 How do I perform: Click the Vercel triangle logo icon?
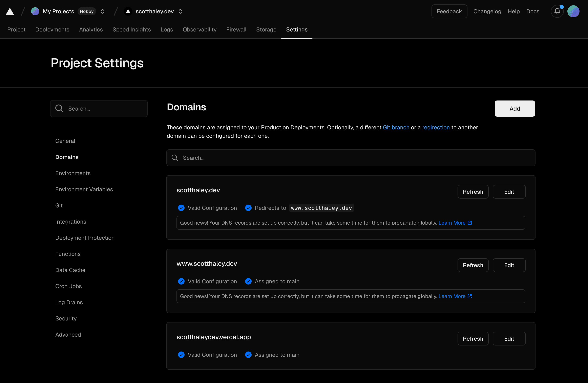(x=11, y=11)
